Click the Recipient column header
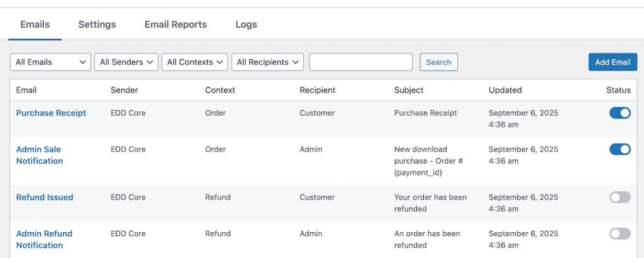The image size is (644, 258). pos(318,90)
